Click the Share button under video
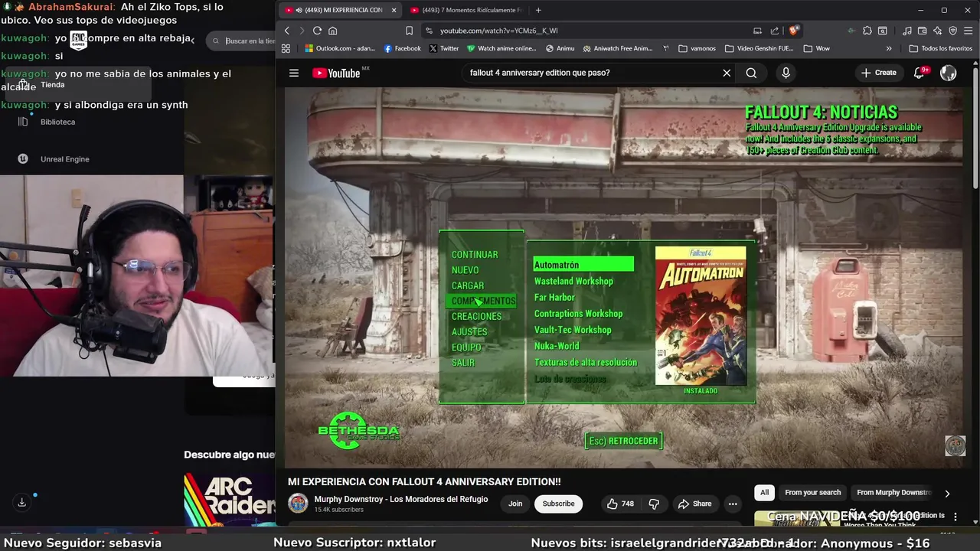This screenshot has width=980, height=551. coord(694,504)
